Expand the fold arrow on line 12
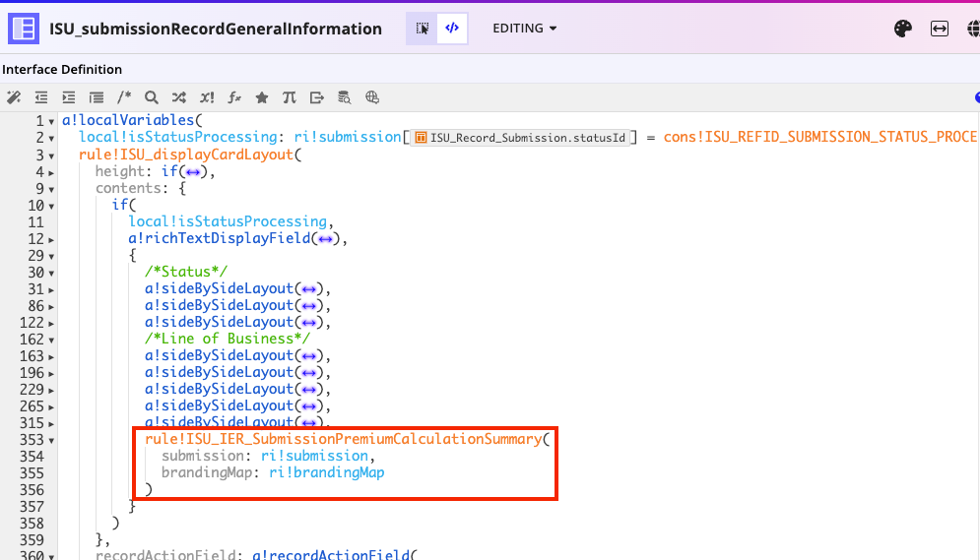Viewport: 980px width, 560px height. (x=51, y=240)
